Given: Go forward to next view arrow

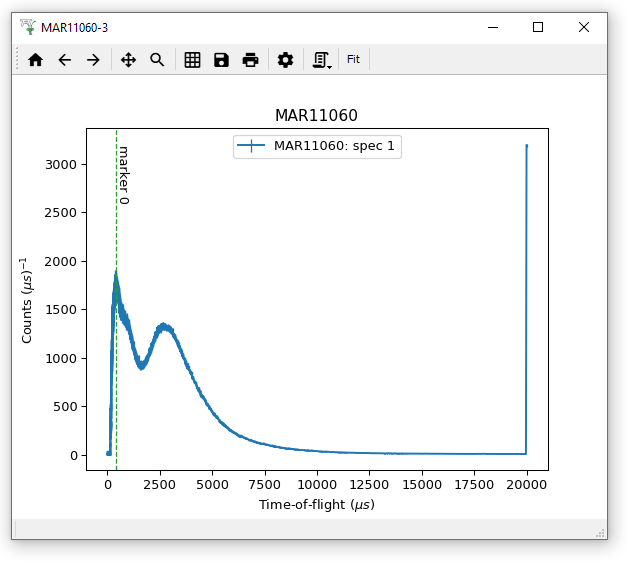Looking at the screenshot, I should (93, 60).
